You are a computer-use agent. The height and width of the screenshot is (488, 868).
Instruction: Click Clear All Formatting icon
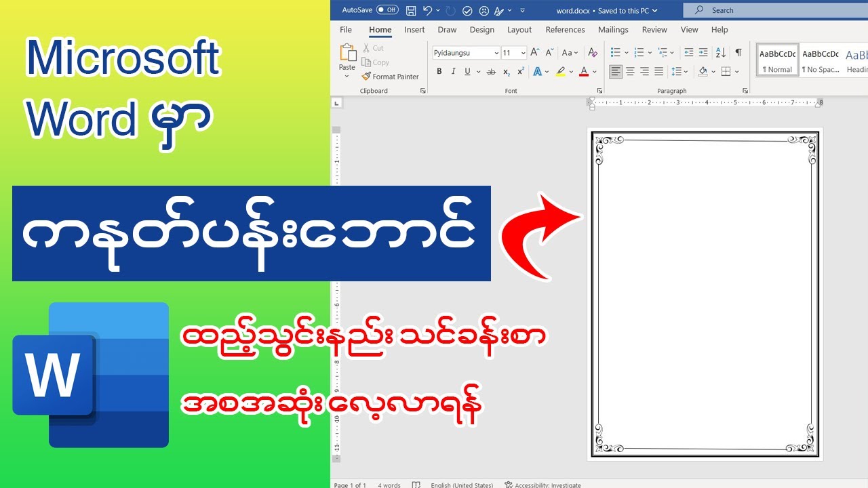pyautogui.click(x=593, y=53)
